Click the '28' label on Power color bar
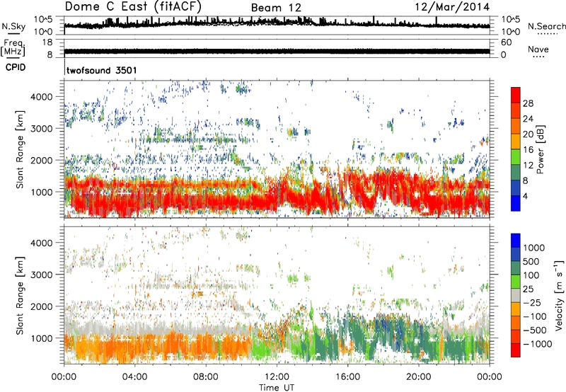The width and height of the screenshot is (566, 392). [528, 103]
